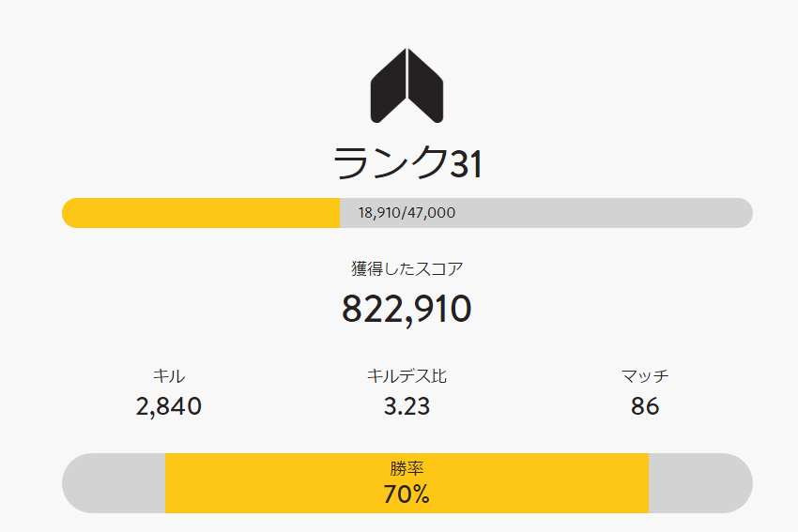
Task: Select the キル stat label
Action: coord(168,376)
